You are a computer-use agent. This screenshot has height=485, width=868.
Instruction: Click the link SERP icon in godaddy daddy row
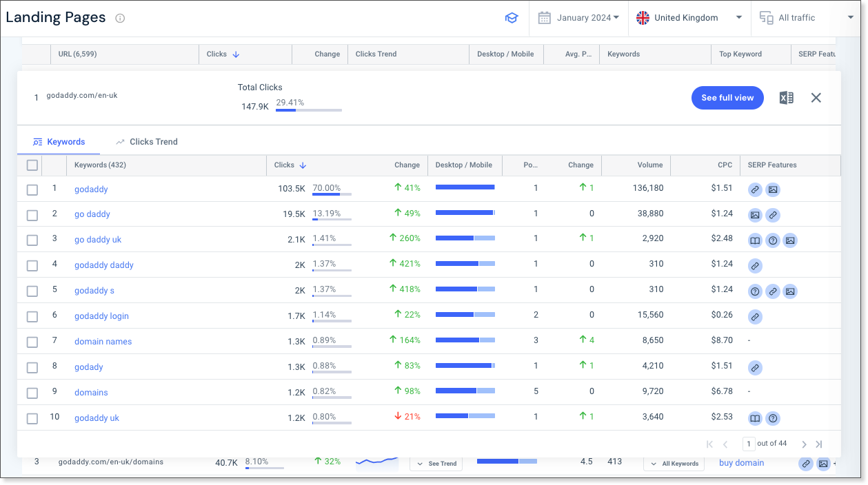point(756,266)
